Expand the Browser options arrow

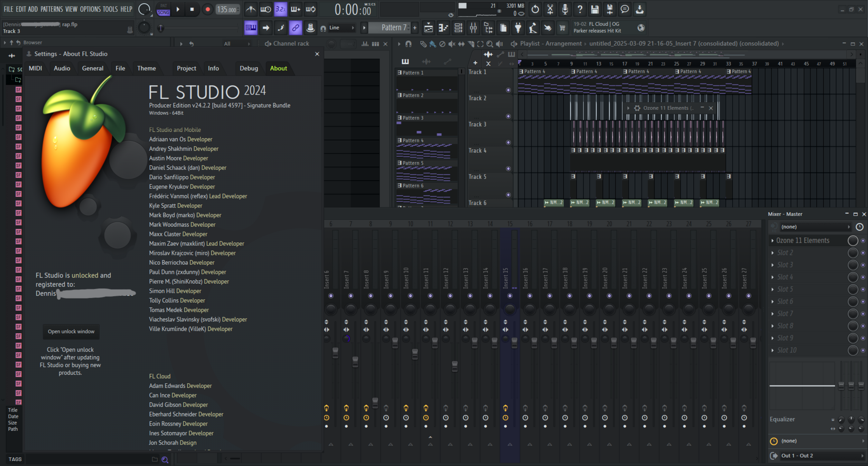tap(5, 43)
